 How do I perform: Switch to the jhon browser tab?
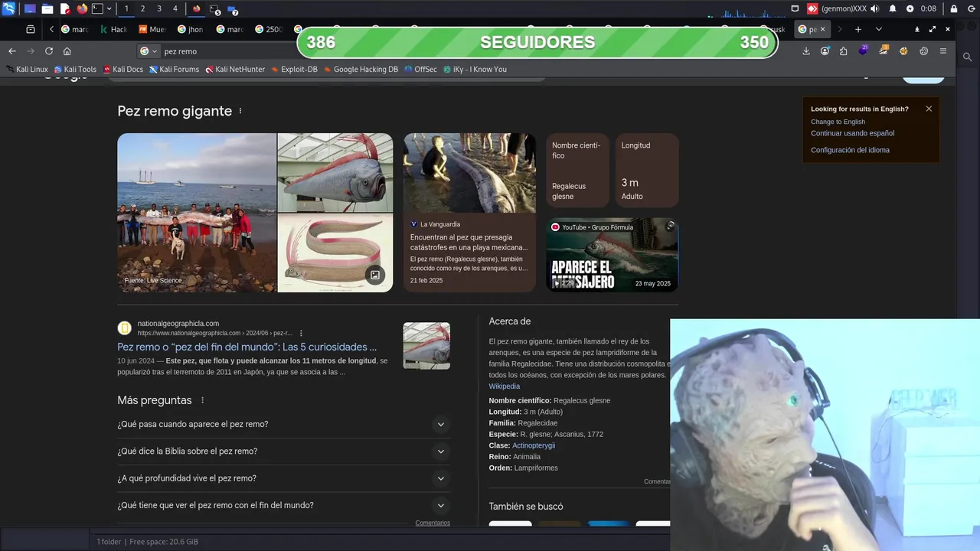[191, 29]
